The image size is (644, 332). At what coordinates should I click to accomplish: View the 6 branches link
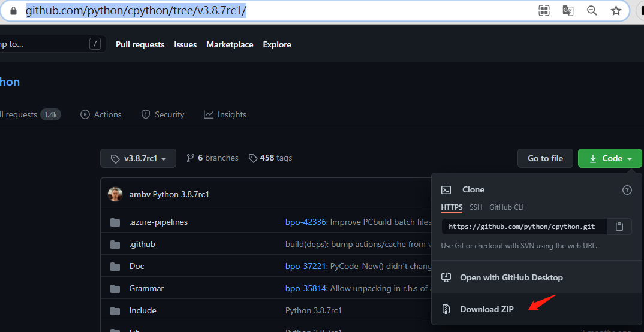click(x=212, y=158)
